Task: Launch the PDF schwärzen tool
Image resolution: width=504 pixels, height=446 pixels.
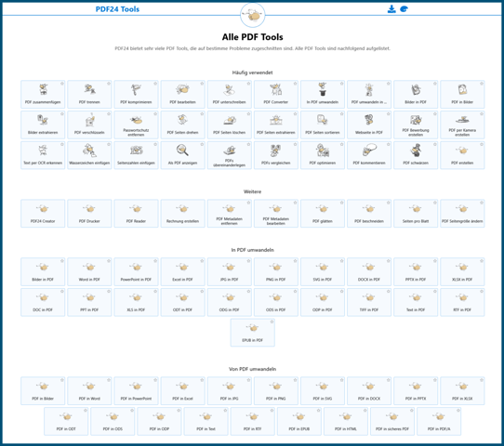Action: pyautogui.click(x=416, y=155)
